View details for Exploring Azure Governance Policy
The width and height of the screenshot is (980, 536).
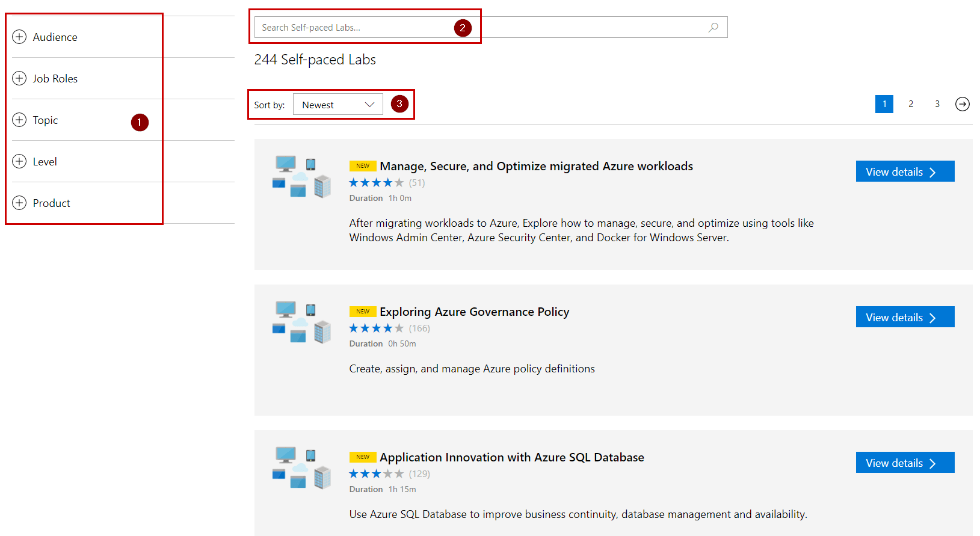tap(905, 317)
